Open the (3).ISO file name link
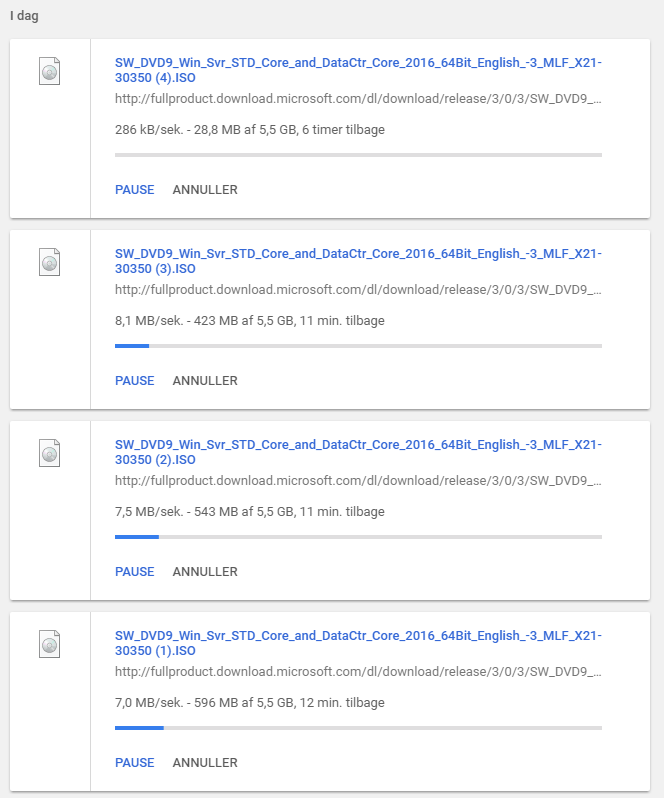 point(358,261)
